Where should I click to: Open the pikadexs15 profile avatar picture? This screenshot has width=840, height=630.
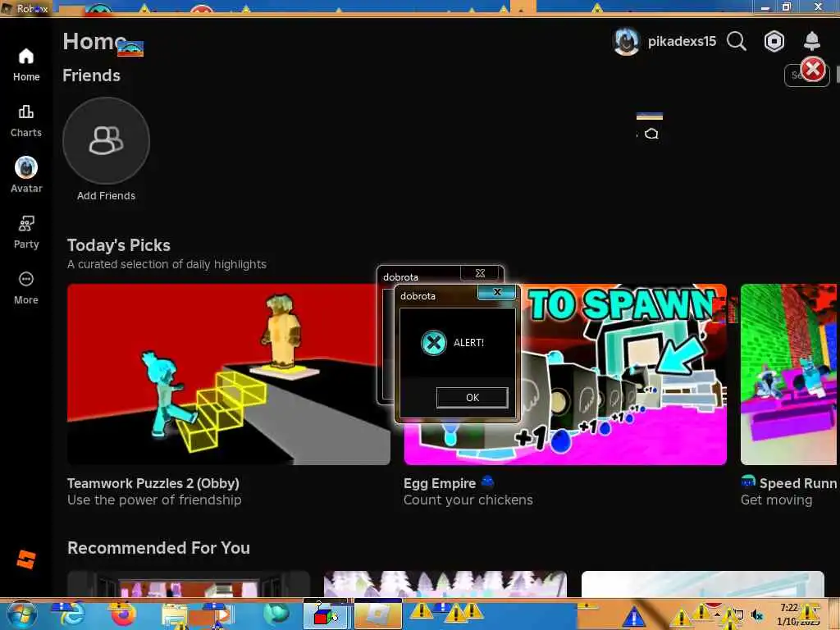(x=626, y=41)
